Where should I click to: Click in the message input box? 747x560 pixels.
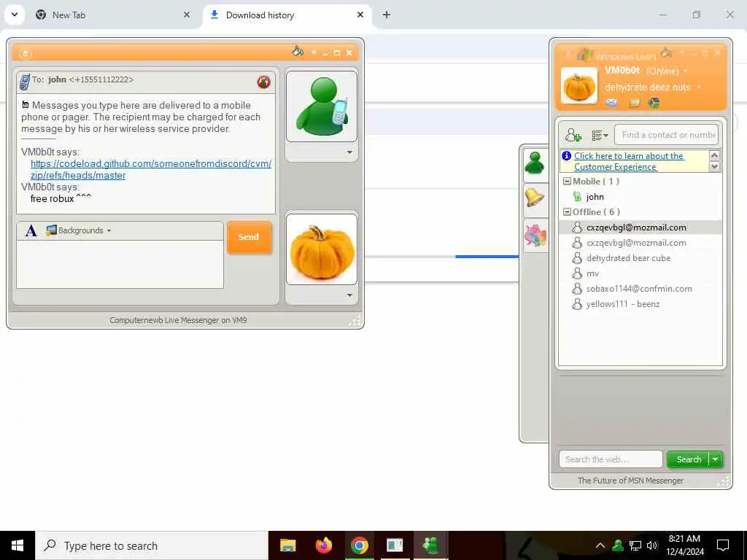click(120, 264)
